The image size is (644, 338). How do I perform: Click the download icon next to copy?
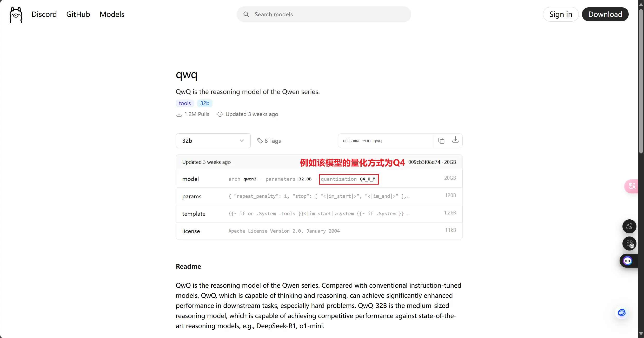(455, 140)
